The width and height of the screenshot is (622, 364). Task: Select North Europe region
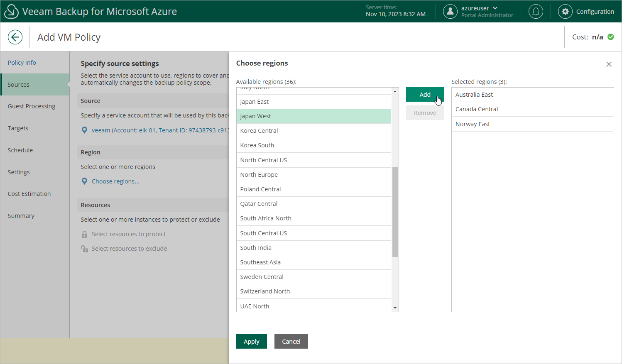coord(314,175)
